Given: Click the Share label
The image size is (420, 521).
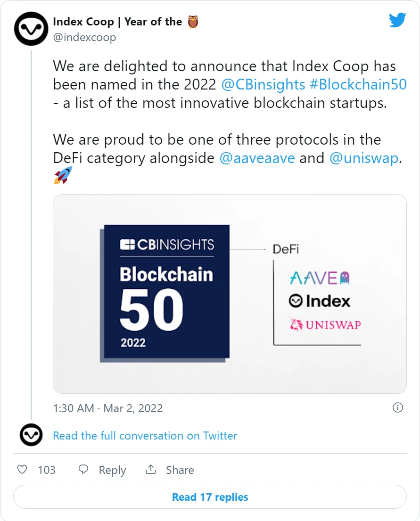Looking at the screenshot, I should (180, 470).
